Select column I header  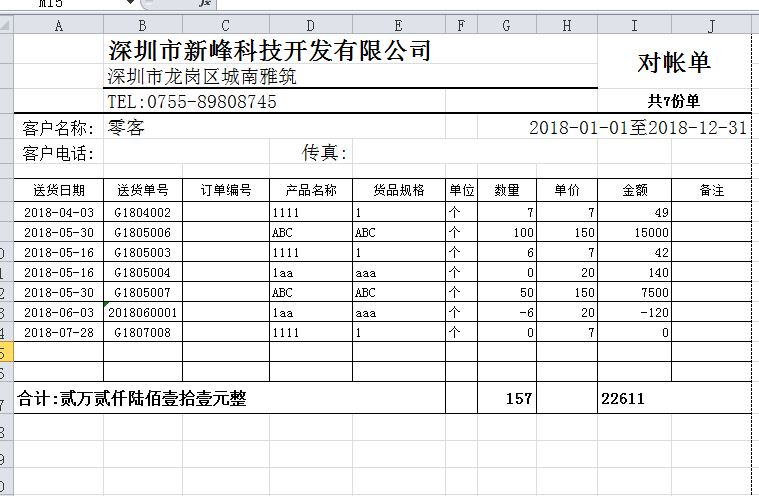[635, 25]
